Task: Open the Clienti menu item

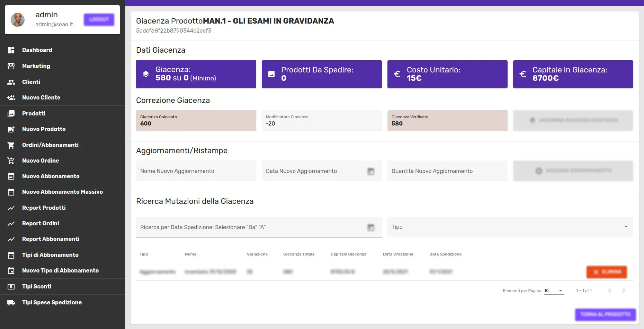Action: pyautogui.click(x=31, y=82)
